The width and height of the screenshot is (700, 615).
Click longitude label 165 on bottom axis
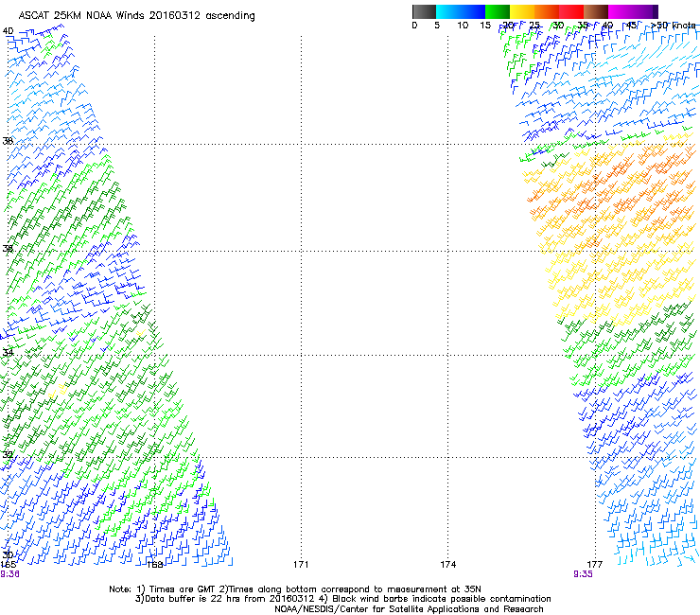coord(8,565)
